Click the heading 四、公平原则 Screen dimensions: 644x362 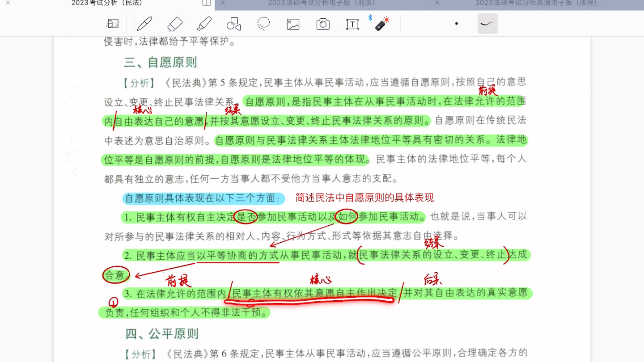click(162, 333)
